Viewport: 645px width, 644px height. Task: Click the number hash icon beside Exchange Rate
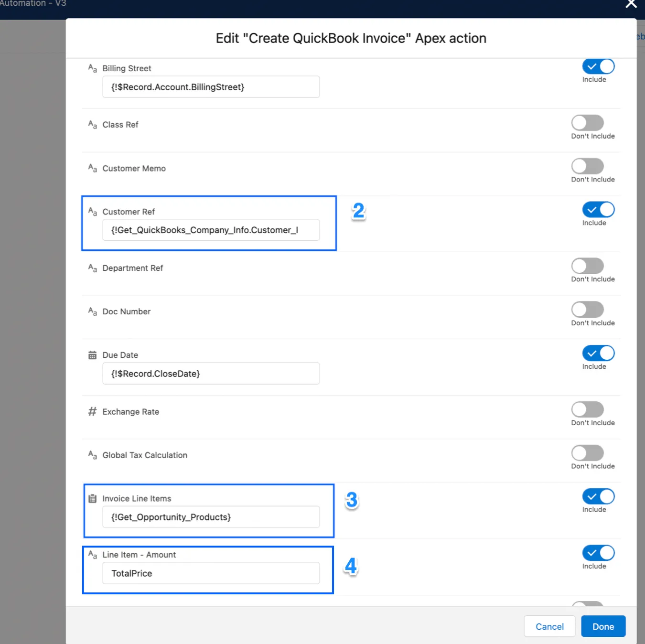tap(92, 411)
